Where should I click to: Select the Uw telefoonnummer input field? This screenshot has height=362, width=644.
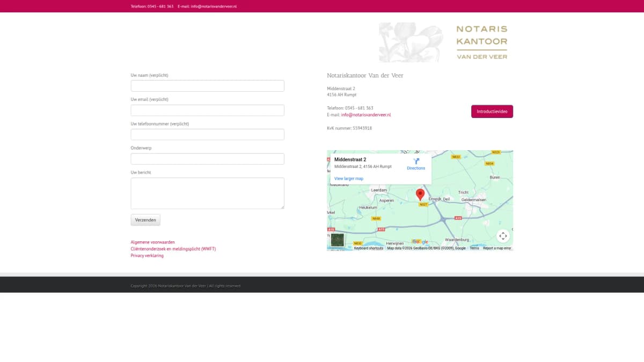click(207, 135)
